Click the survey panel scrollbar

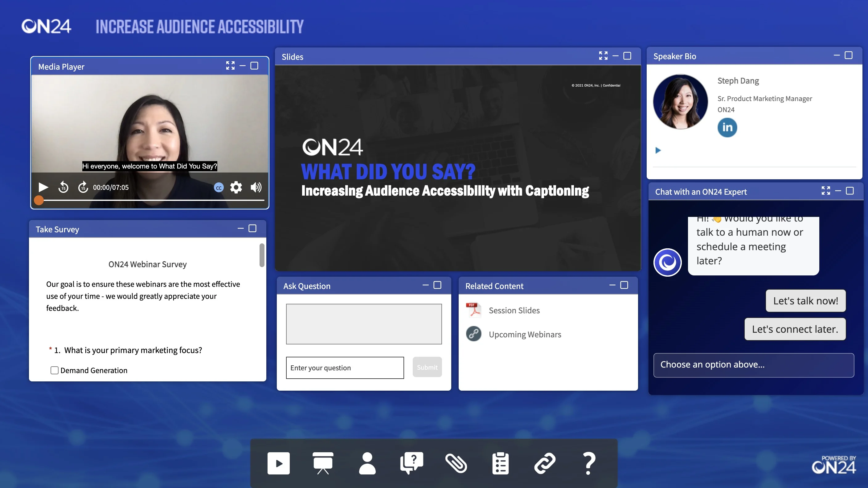pos(262,255)
